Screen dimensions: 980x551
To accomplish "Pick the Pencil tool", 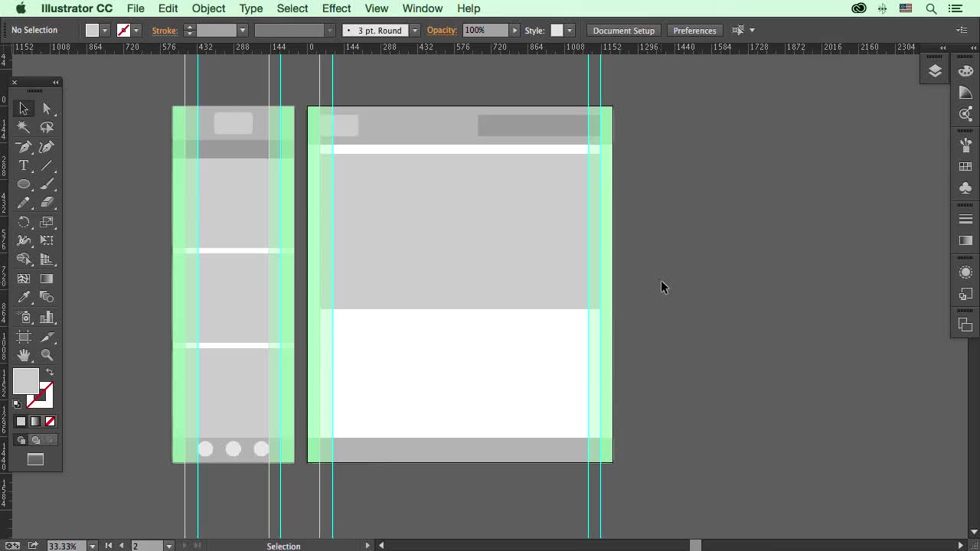I will click(24, 203).
